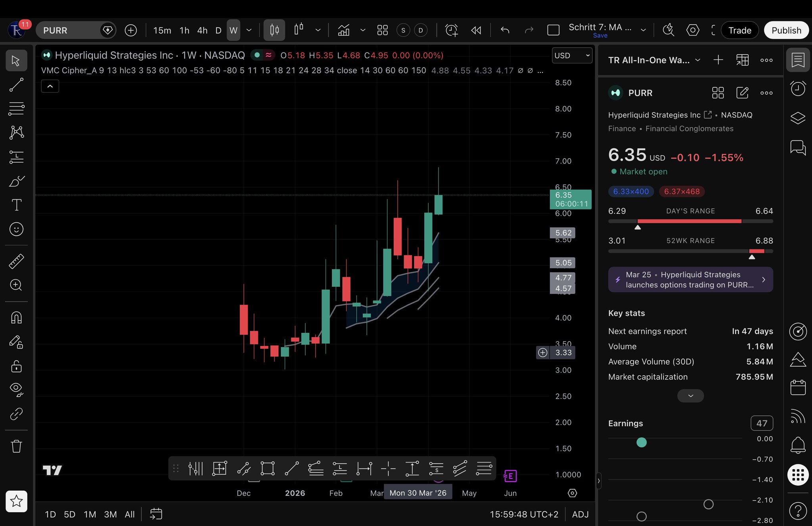Expand the timeframe interval dropdown arrow
This screenshot has width=812, height=526.
click(x=249, y=30)
